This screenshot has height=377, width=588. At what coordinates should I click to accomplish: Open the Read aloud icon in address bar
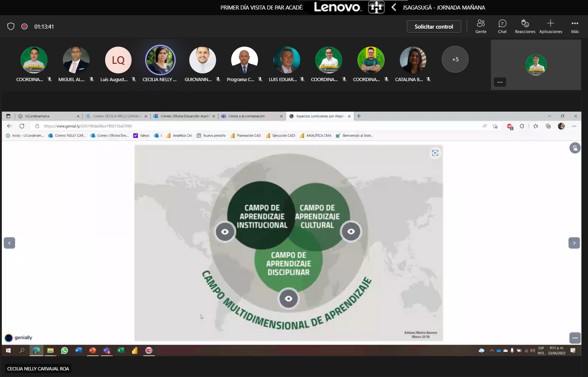click(x=484, y=126)
